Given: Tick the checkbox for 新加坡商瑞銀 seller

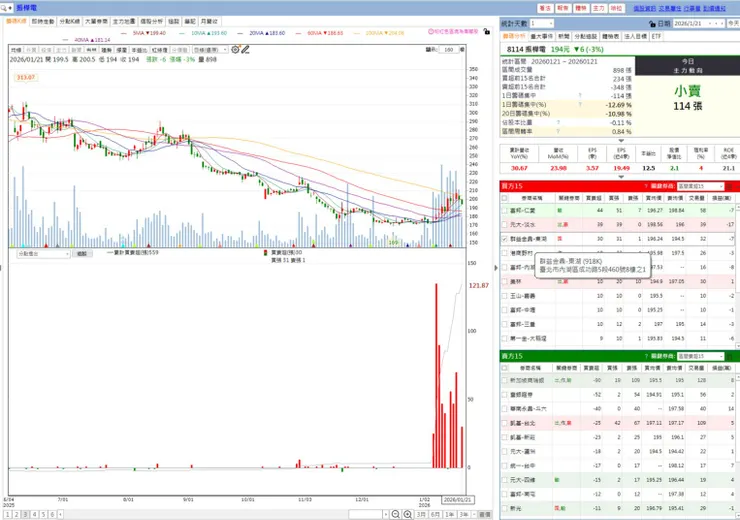Looking at the screenshot, I should 505,380.
